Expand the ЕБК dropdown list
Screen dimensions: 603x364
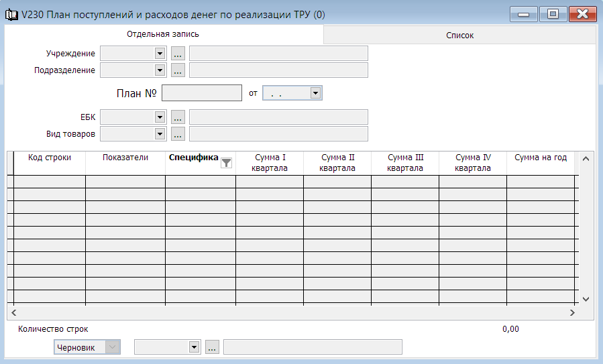coord(160,117)
